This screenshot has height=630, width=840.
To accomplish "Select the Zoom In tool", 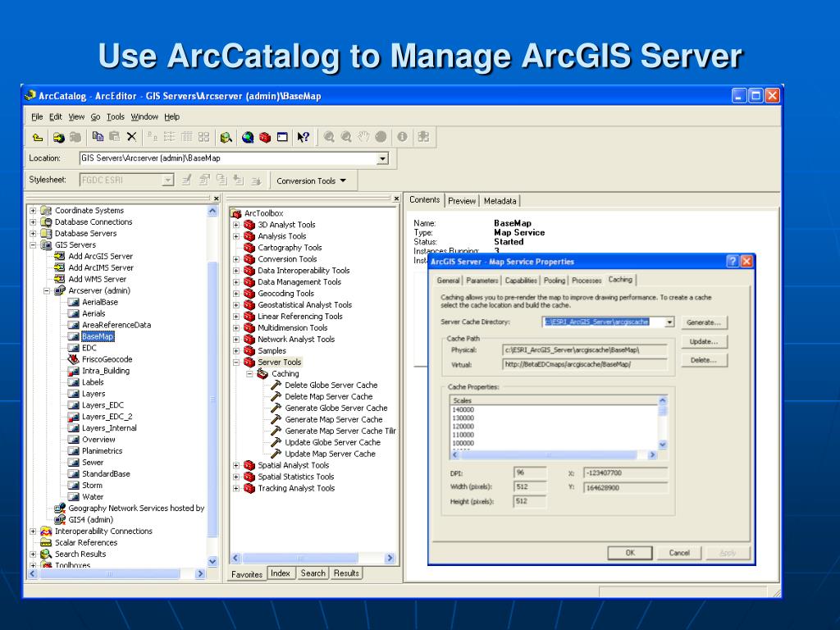I will click(329, 137).
